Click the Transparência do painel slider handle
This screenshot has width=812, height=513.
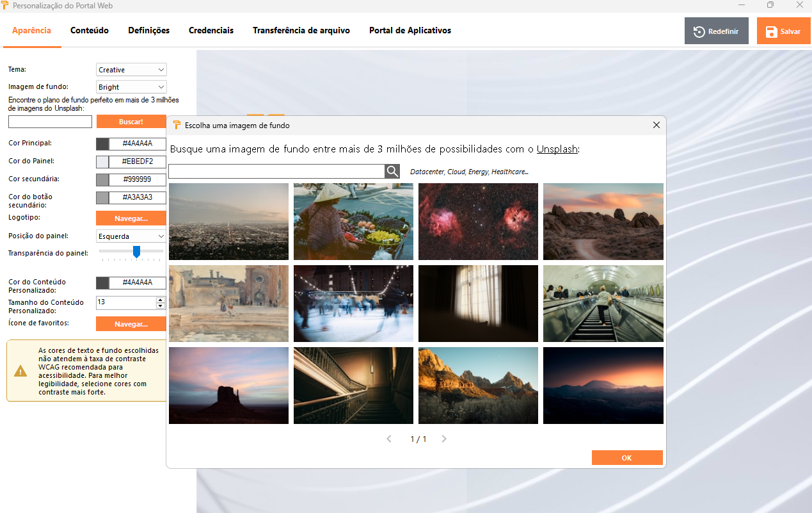coord(136,252)
